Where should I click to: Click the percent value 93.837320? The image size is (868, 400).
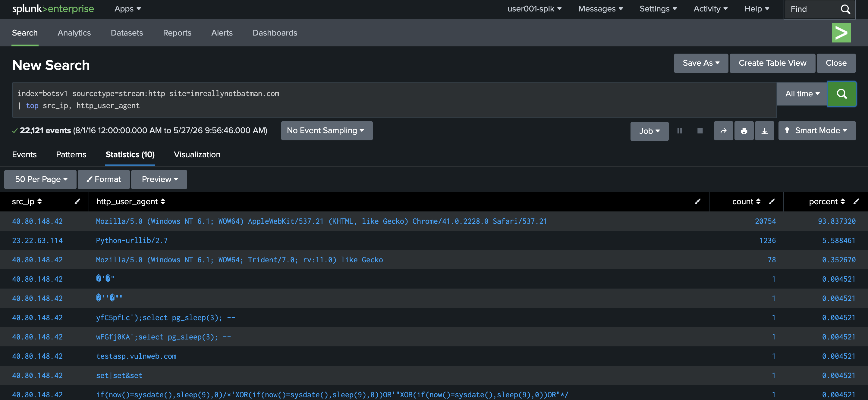(x=837, y=221)
